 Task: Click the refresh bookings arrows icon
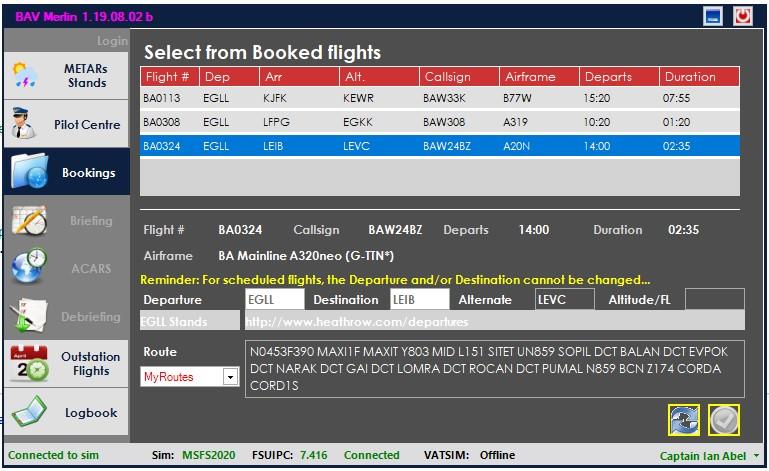684,420
